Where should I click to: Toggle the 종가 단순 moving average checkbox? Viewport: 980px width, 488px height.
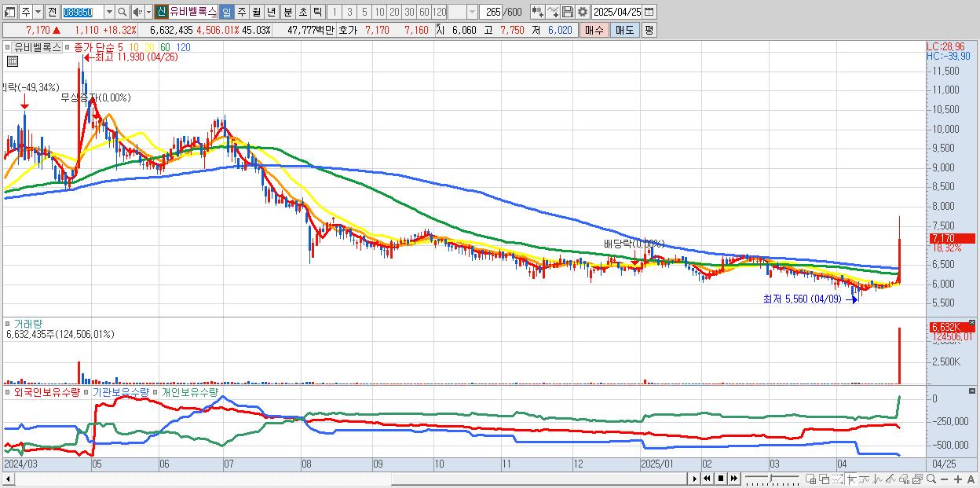click(x=67, y=47)
